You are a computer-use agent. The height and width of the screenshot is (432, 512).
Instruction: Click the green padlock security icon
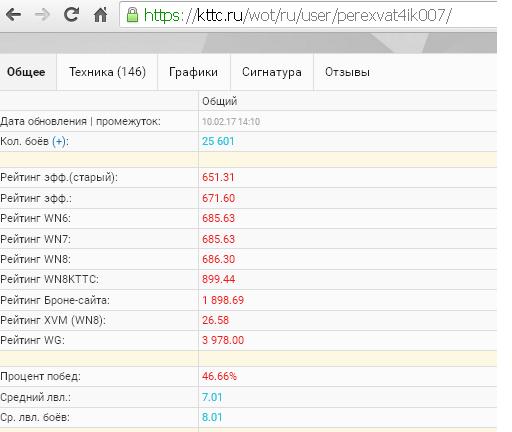[x=132, y=15]
